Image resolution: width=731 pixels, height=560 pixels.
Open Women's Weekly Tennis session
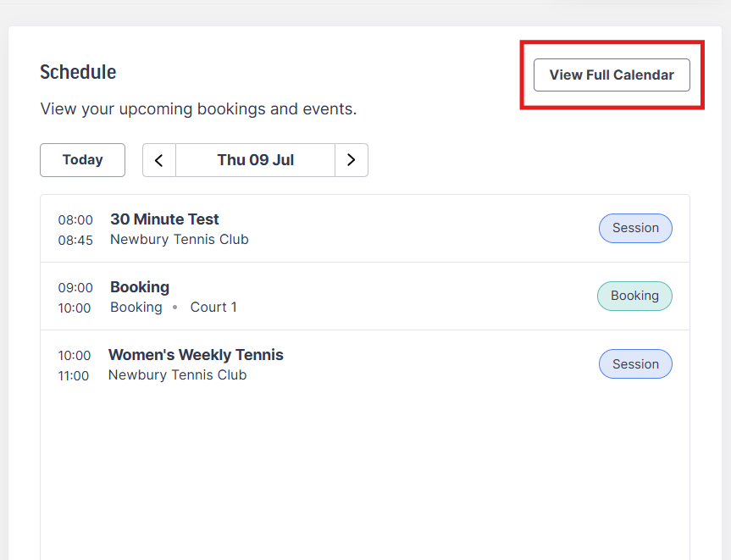196,355
